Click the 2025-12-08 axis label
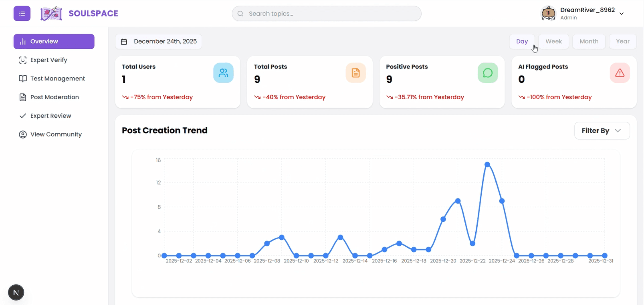Viewport: 644px width, 305px height. pyautogui.click(x=267, y=261)
